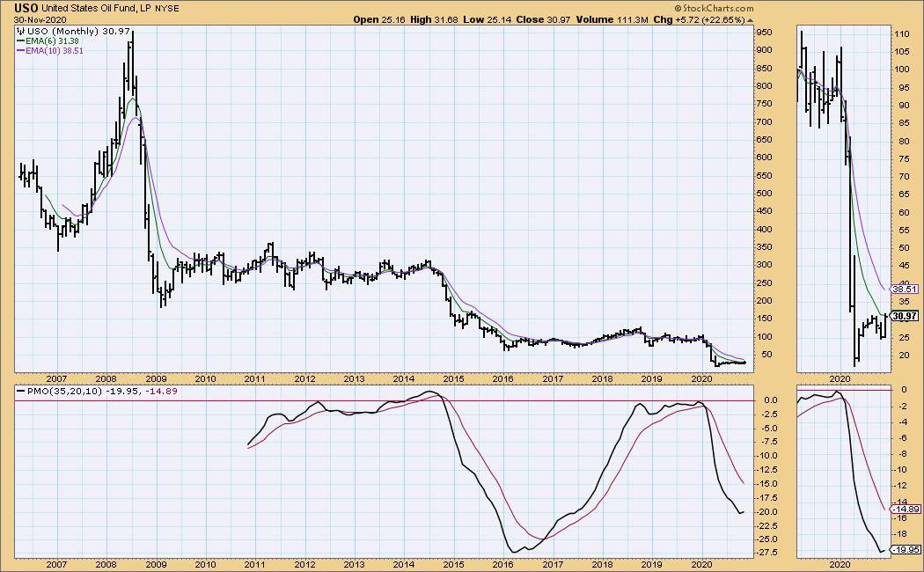Open the StockCharts.com copyright link
This screenshot has height=572, width=924.
[714, 8]
